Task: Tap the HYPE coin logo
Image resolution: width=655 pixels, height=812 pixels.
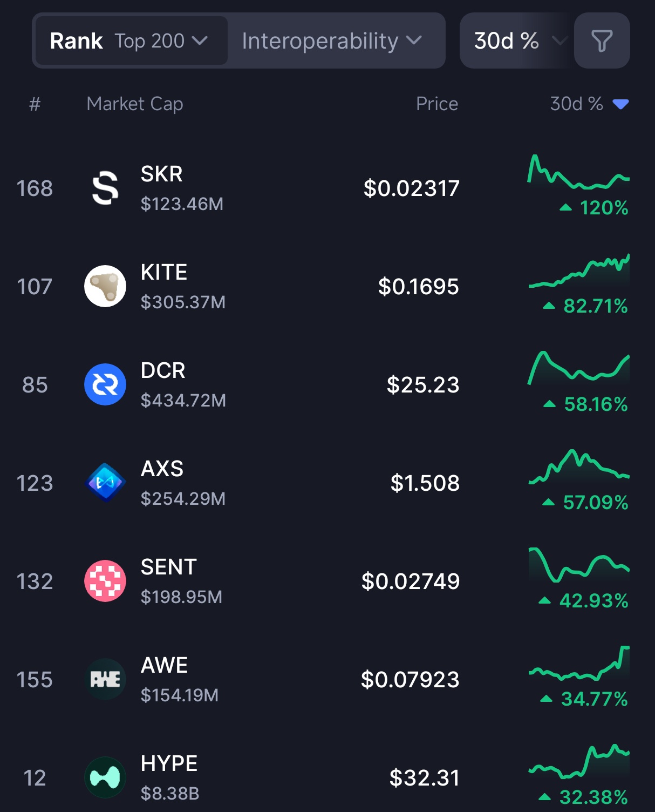Action: [105, 777]
